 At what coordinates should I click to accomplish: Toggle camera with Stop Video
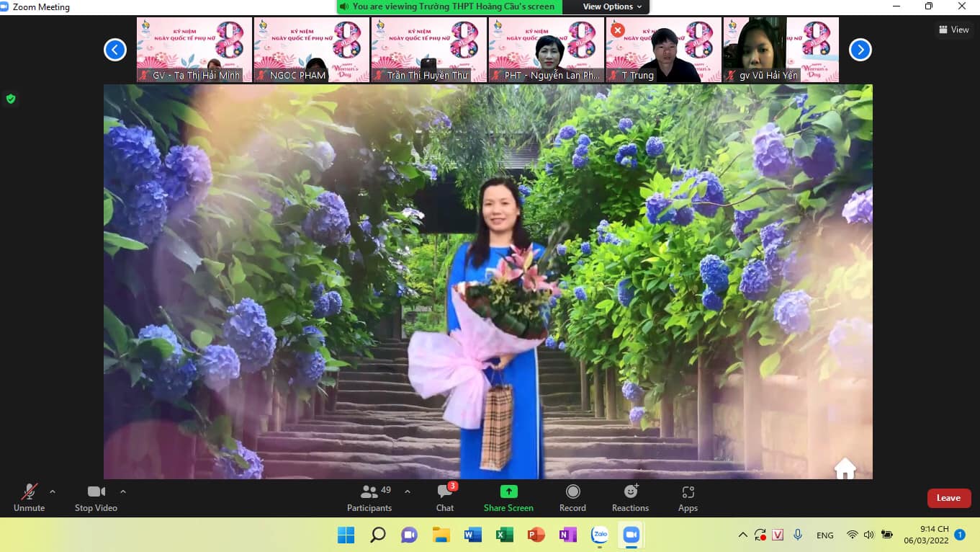click(x=96, y=497)
